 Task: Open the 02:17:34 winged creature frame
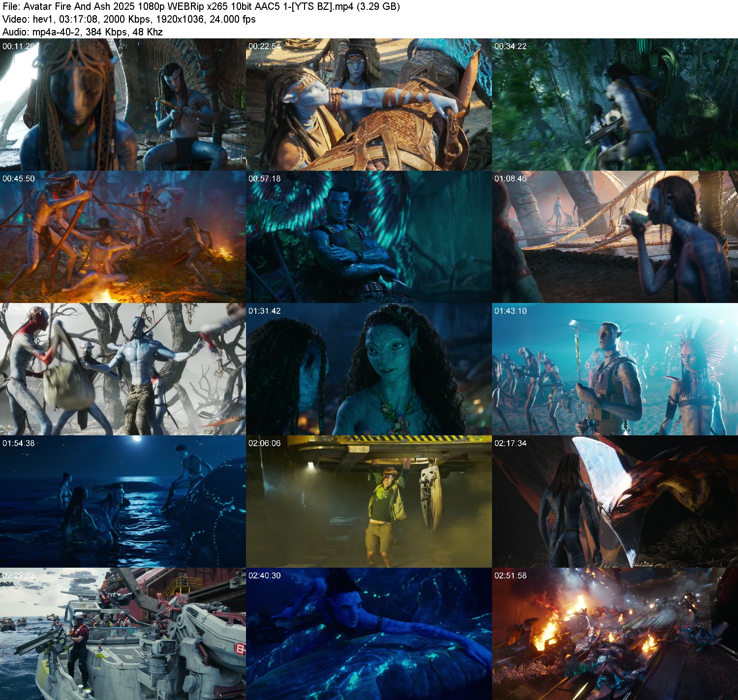click(615, 502)
